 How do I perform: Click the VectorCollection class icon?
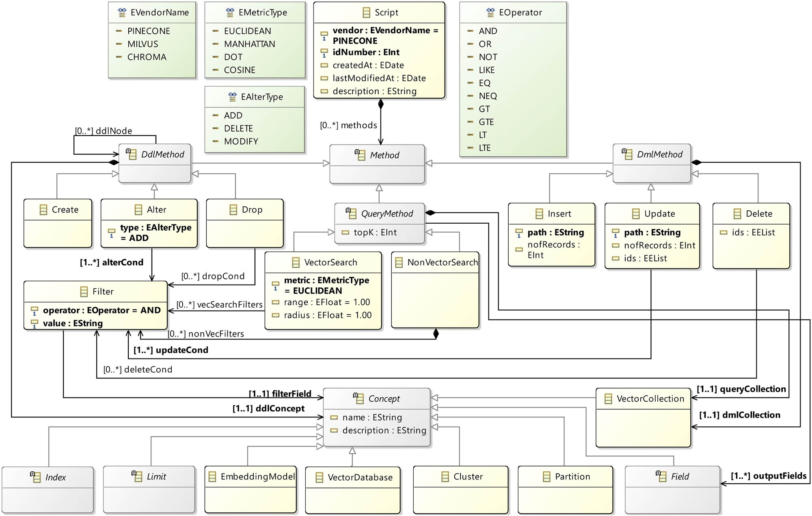[x=608, y=399]
